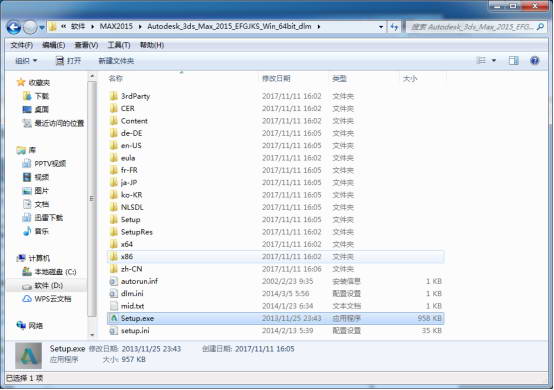554x390 pixels.
Task: Open the 文件(F) menu
Action: click(22, 45)
